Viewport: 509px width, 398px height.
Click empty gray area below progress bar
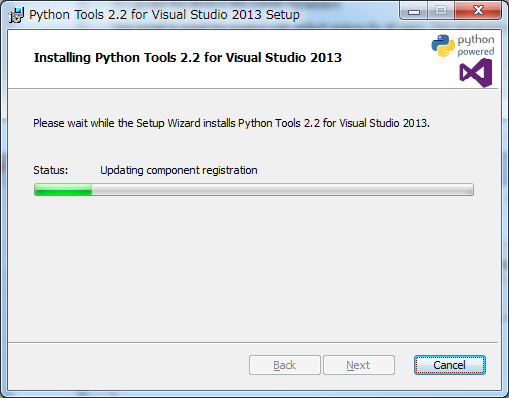click(253, 267)
